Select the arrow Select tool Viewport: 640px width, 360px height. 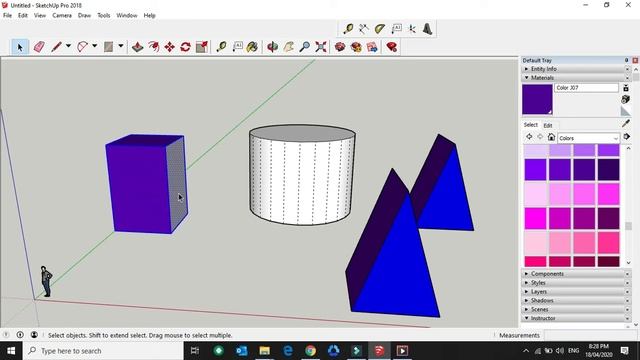[20, 47]
